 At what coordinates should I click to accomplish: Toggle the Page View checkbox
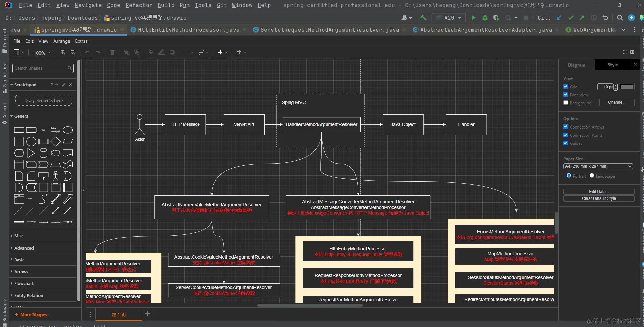565,95
